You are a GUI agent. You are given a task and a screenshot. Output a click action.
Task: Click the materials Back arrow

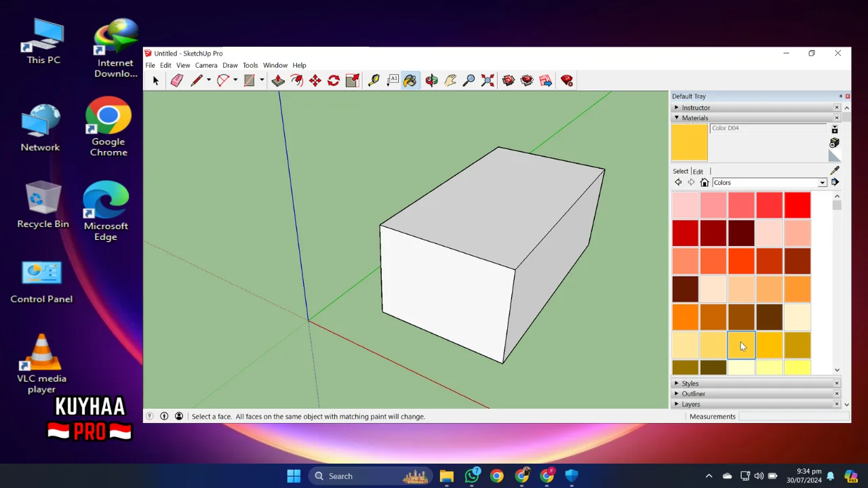point(678,182)
